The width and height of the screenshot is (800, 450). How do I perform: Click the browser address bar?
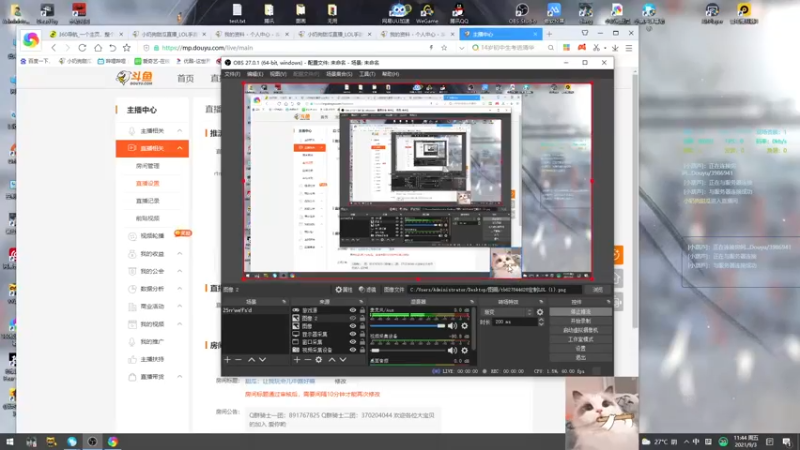pos(291,48)
